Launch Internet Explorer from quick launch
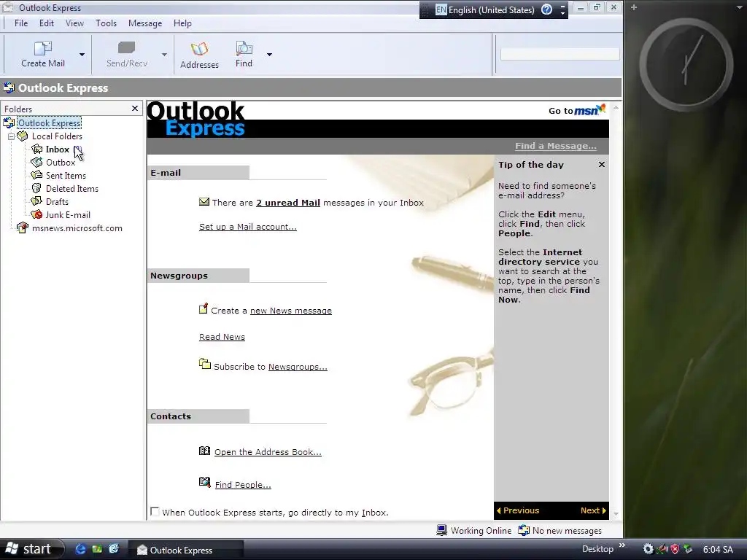Screen dimensions: 747x560 81,549
